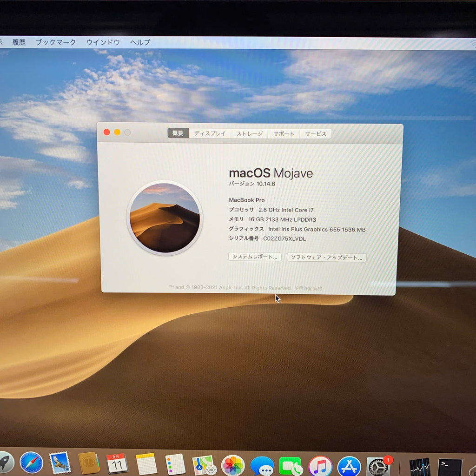The width and height of the screenshot is (476, 476).
Task: Switch to the サポート tab
Action: click(284, 133)
